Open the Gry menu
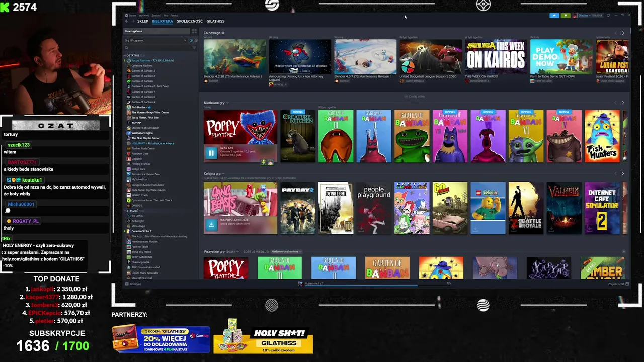 166,16
